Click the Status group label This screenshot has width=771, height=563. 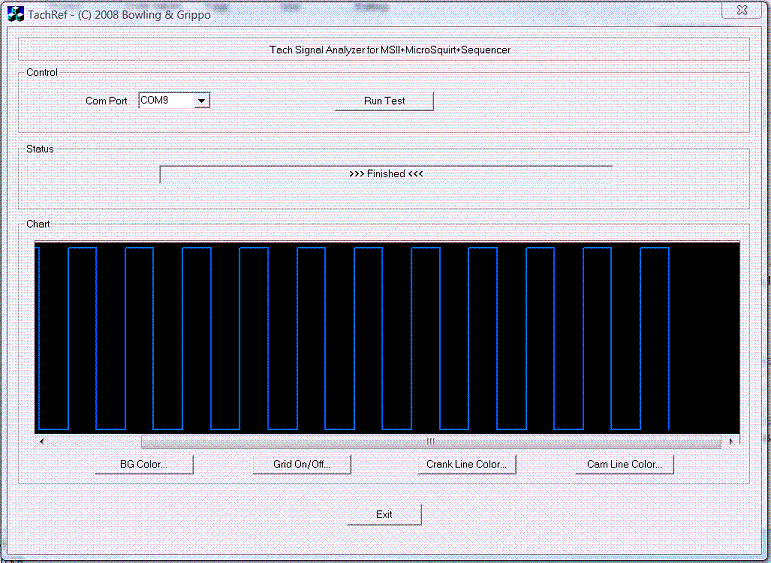(x=40, y=149)
